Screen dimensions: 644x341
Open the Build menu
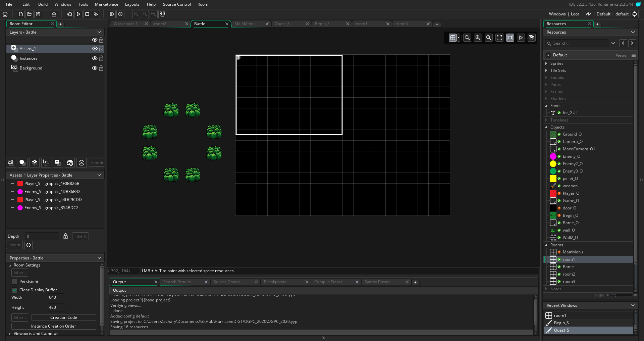pyautogui.click(x=43, y=4)
